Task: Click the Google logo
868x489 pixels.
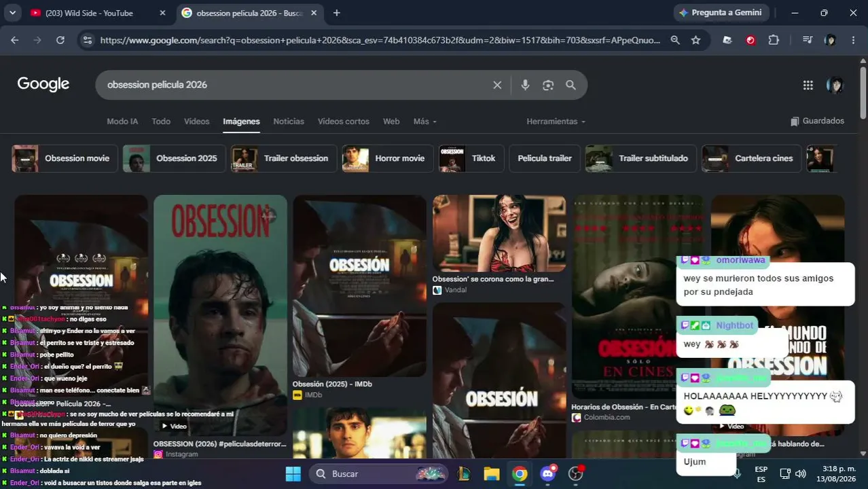Action: click(43, 84)
